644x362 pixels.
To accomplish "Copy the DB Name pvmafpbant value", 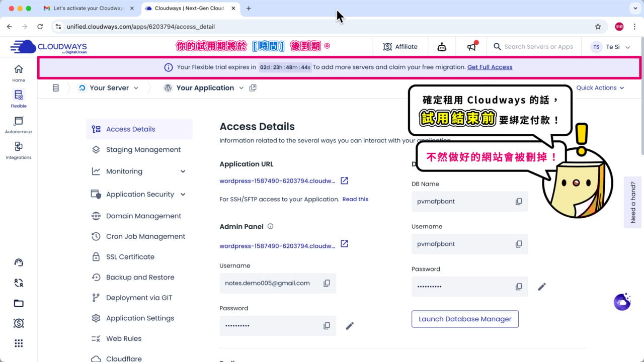I will [x=519, y=201].
